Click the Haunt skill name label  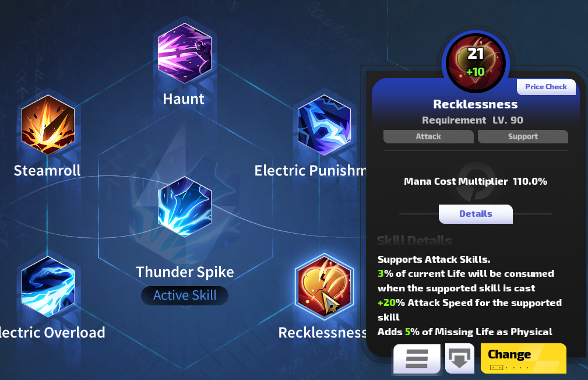184,99
